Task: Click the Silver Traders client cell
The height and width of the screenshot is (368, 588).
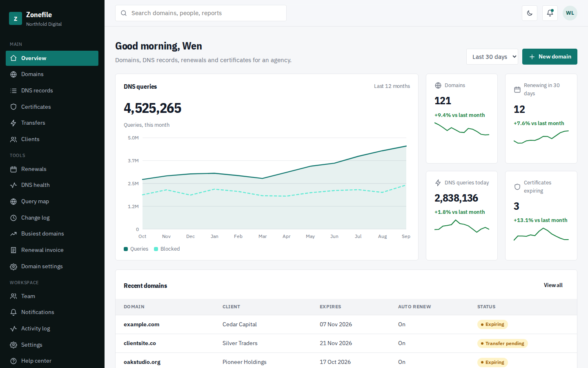Action: point(240,343)
